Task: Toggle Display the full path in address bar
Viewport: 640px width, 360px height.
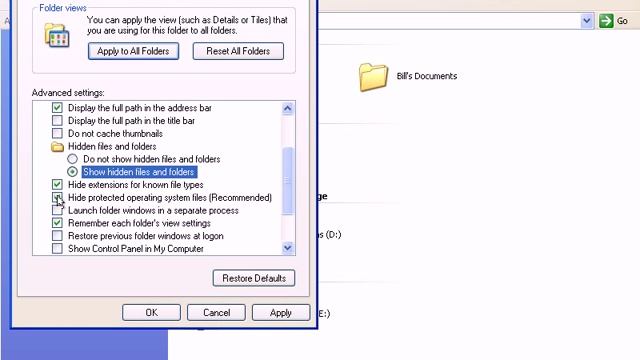Action: coord(57,108)
